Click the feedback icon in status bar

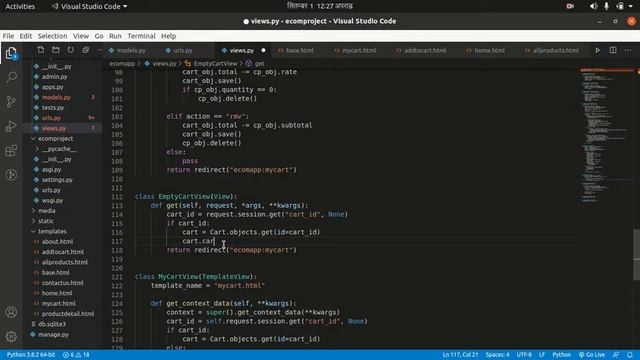(616, 355)
